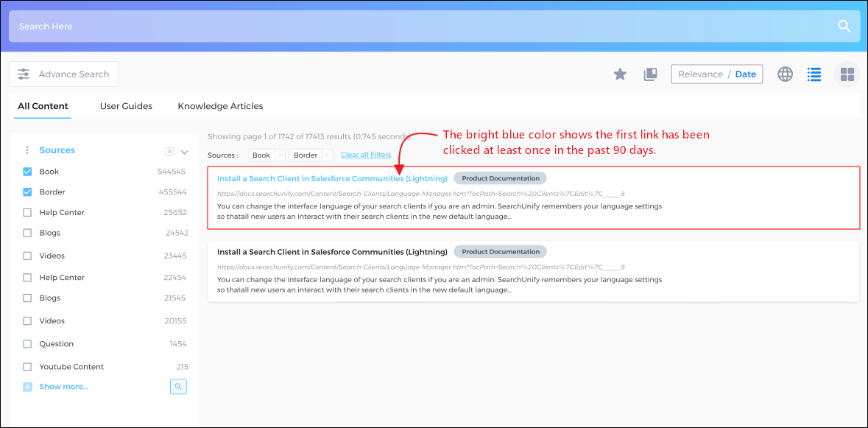Viewport: 868px width, 428px height.
Task: Open the saved results collection icon
Action: pyautogui.click(x=650, y=74)
